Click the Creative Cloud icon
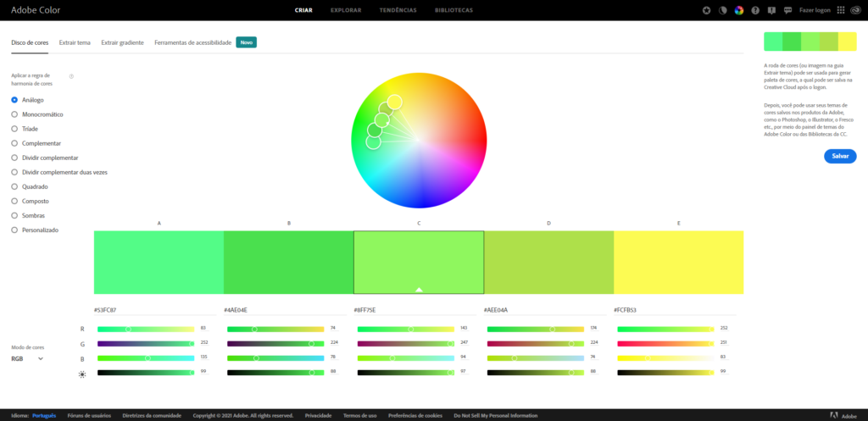This screenshot has width=868, height=421. click(854, 10)
